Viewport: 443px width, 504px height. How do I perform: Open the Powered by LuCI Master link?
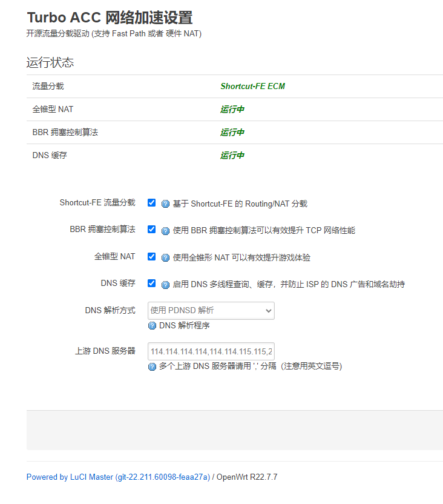pyautogui.click(x=118, y=477)
